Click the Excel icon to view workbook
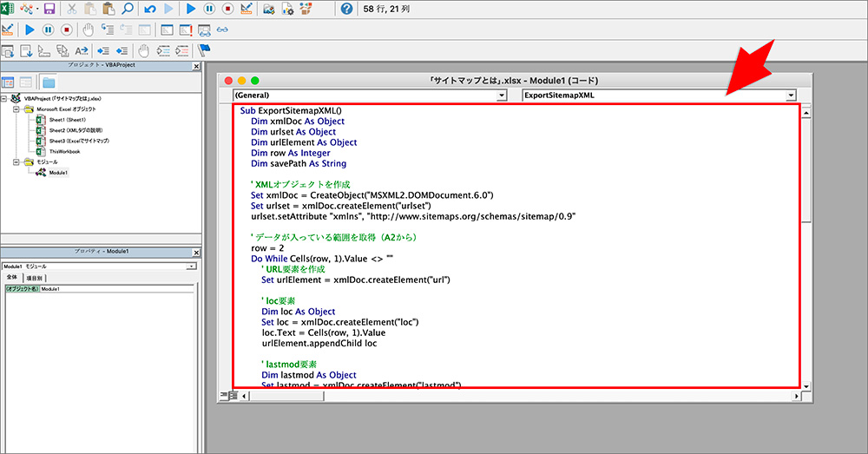868x454 pixels. [x=8, y=9]
